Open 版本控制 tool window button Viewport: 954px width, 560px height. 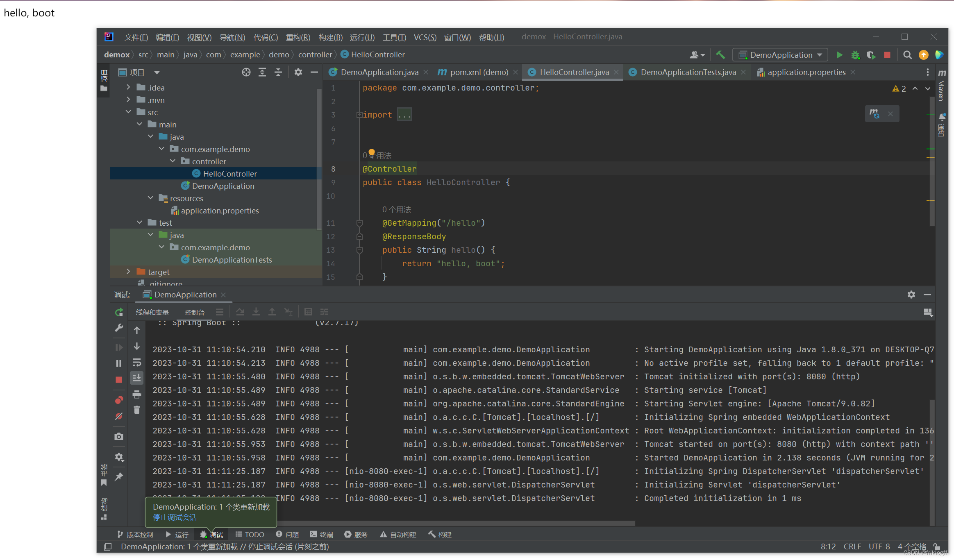click(x=135, y=535)
